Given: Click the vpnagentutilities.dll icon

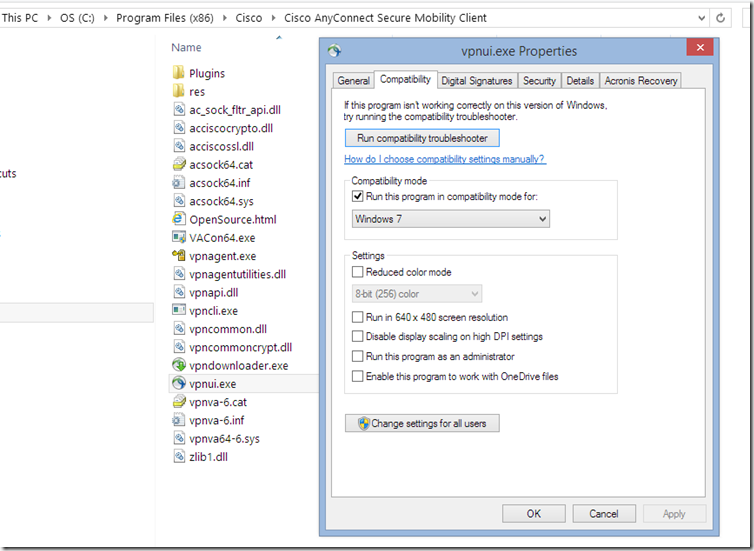Looking at the screenshot, I should [178, 274].
